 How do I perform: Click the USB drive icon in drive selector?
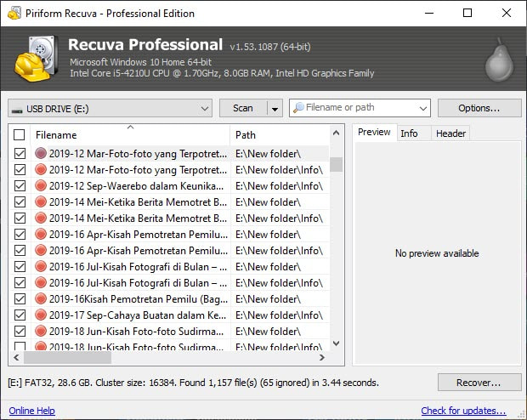click(x=17, y=110)
